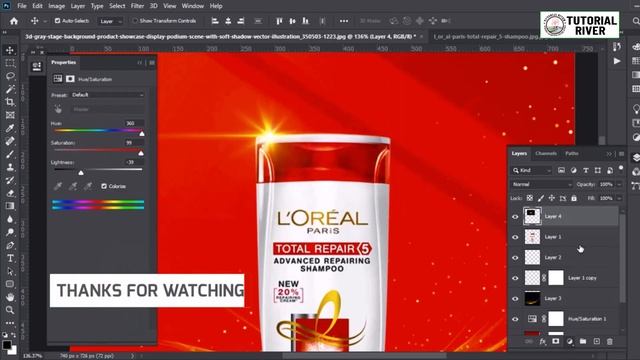Select the Frame tool
The image size is (640, 360).
pyautogui.click(x=10, y=115)
